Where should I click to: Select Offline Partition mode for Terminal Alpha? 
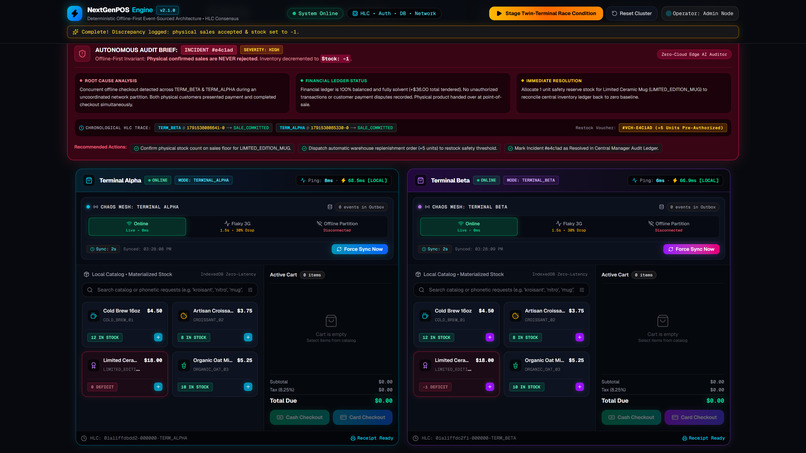tap(337, 227)
